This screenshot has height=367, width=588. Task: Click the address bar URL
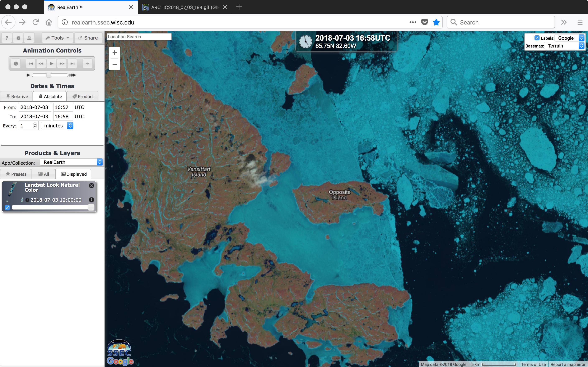pyautogui.click(x=103, y=22)
